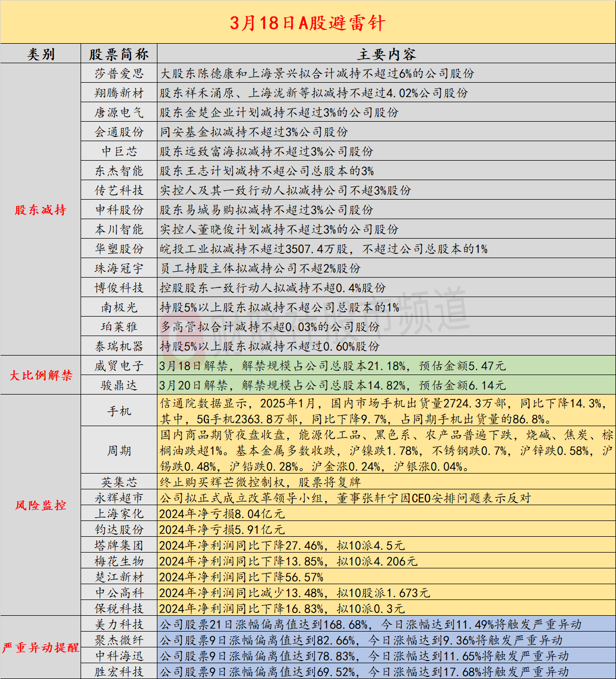
Task: Select stock name 本川智能
Action: 119,229
